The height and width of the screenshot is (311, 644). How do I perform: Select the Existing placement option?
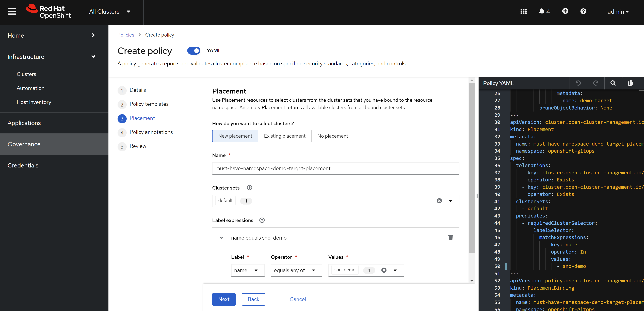pyautogui.click(x=284, y=136)
